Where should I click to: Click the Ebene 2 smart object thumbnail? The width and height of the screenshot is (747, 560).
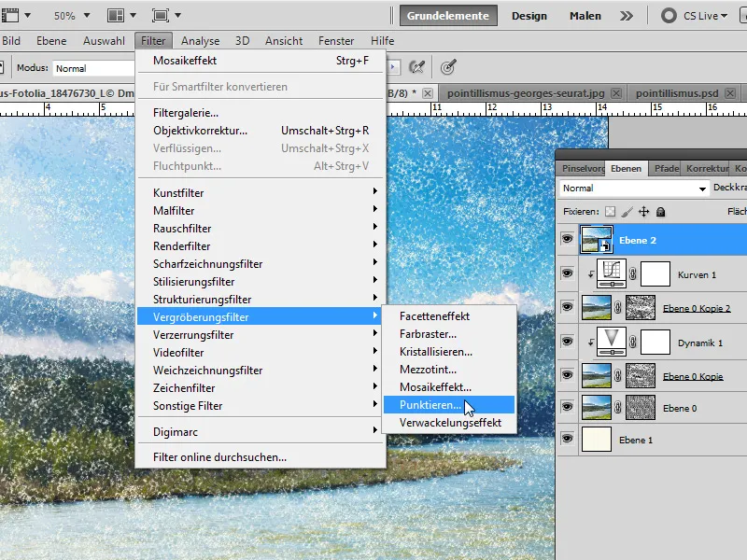click(597, 240)
